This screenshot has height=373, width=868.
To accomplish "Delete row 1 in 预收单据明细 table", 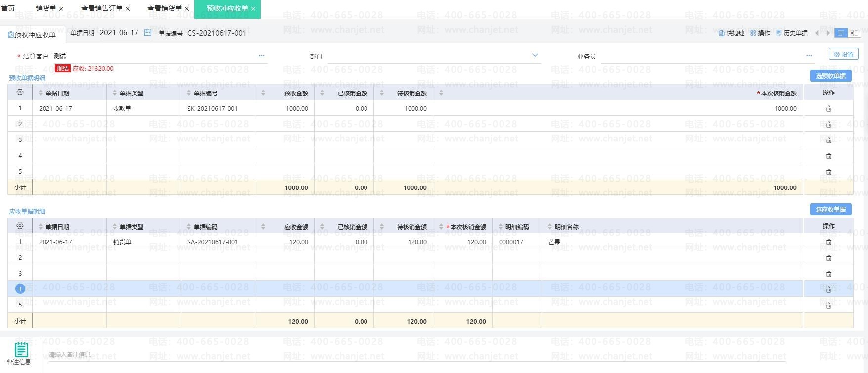I will [x=829, y=109].
